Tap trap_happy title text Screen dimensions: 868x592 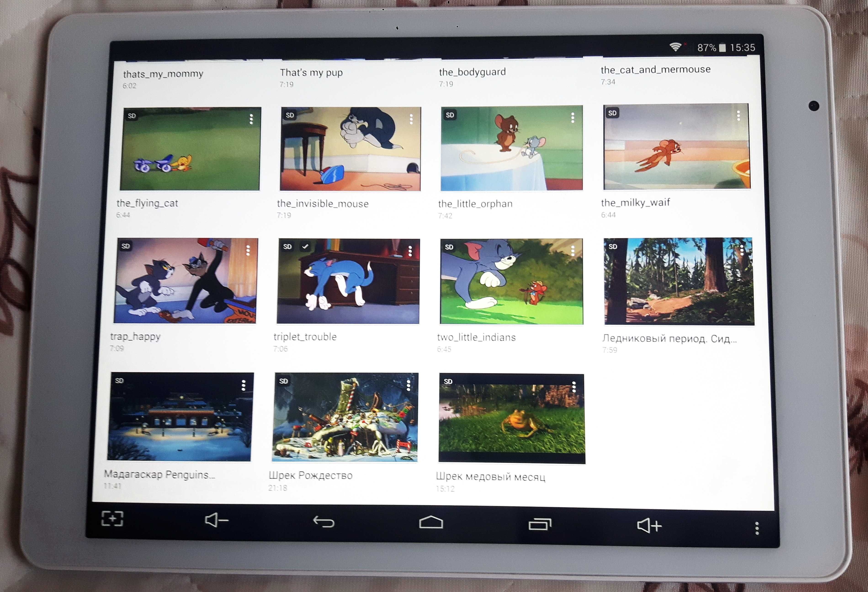(x=135, y=336)
